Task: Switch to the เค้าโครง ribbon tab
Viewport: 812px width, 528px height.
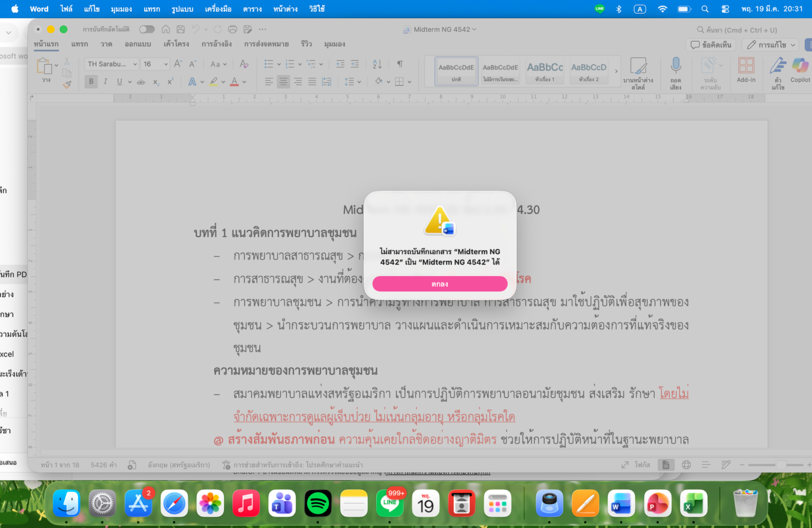Action: (176, 44)
